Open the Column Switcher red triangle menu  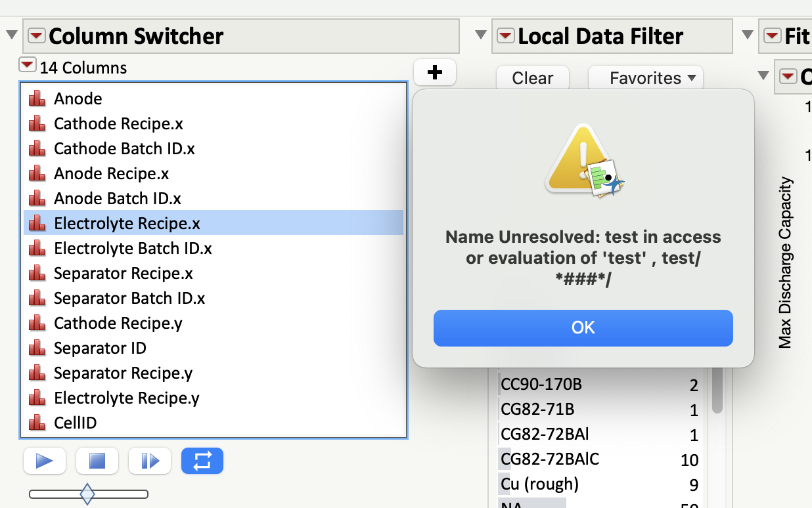point(37,36)
